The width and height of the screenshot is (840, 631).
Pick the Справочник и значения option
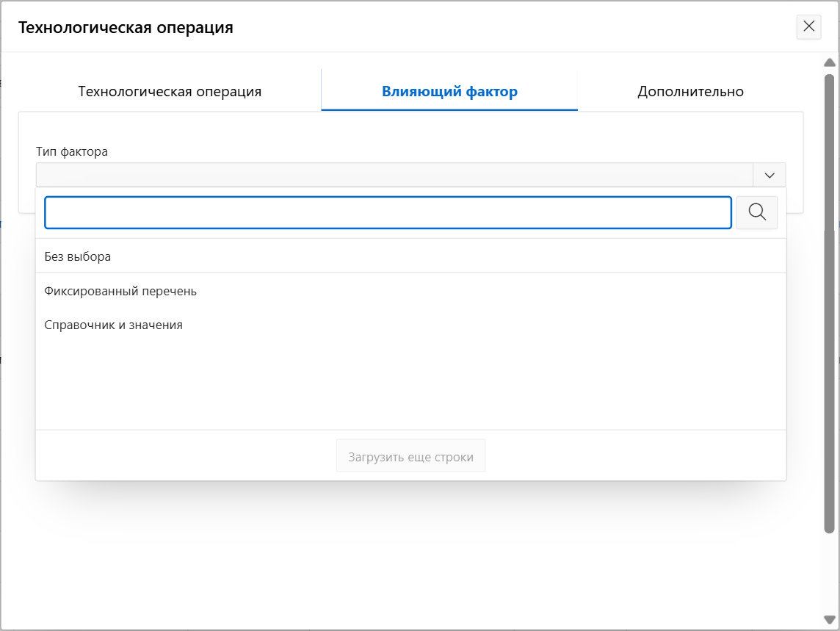pyautogui.click(x=114, y=325)
